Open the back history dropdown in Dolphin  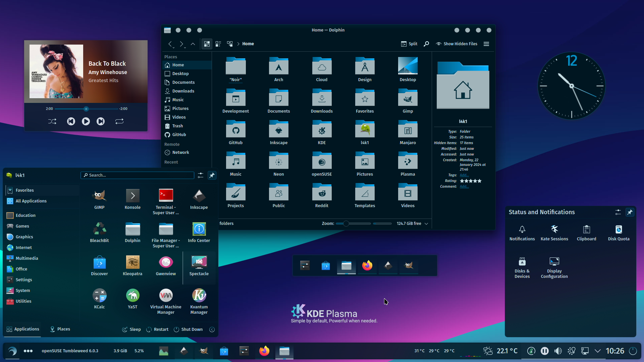[x=173, y=47]
